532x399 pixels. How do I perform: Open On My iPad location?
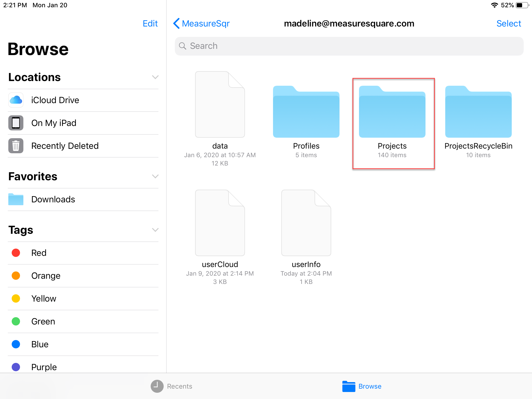click(54, 123)
